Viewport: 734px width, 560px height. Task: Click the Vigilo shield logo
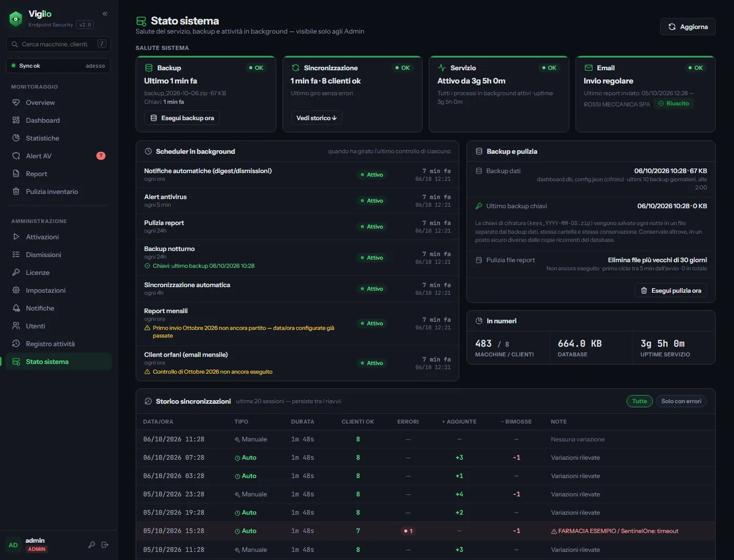[x=16, y=19]
